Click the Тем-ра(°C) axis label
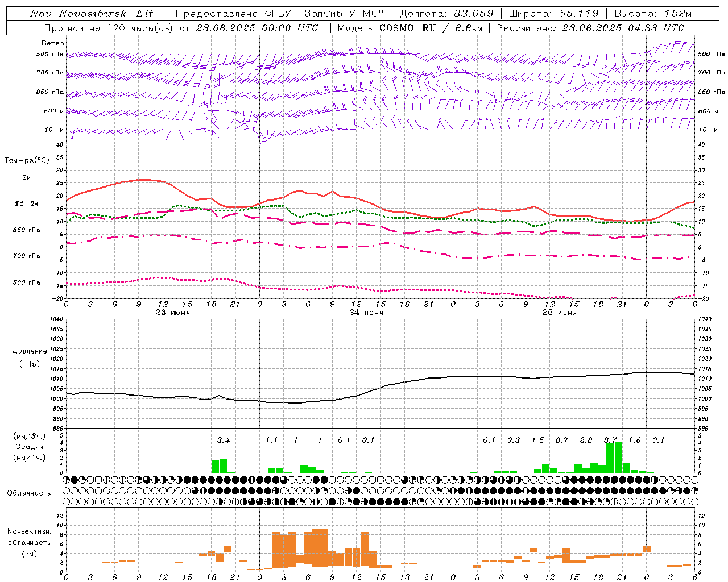This screenshot has height=582, width=728. 27,161
